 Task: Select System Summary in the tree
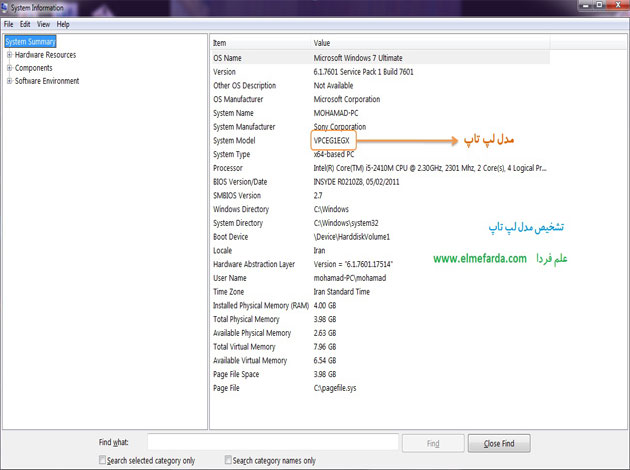pos(30,42)
